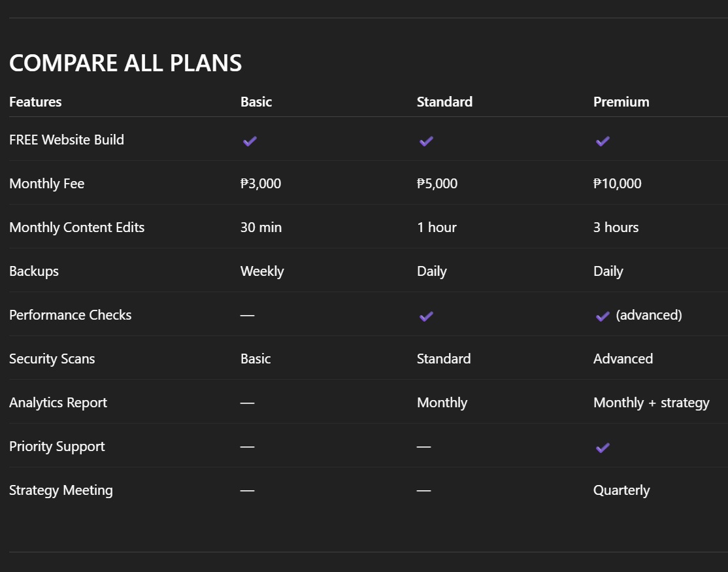Viewport: 728px width, 572px height.
Task: Click the Monthly + strategy analytics cell
Action: coord(651,403)
